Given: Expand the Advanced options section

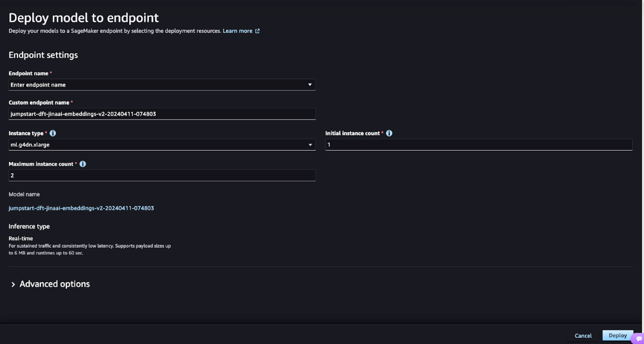Looking at the screenshot, I should (50, 284).
